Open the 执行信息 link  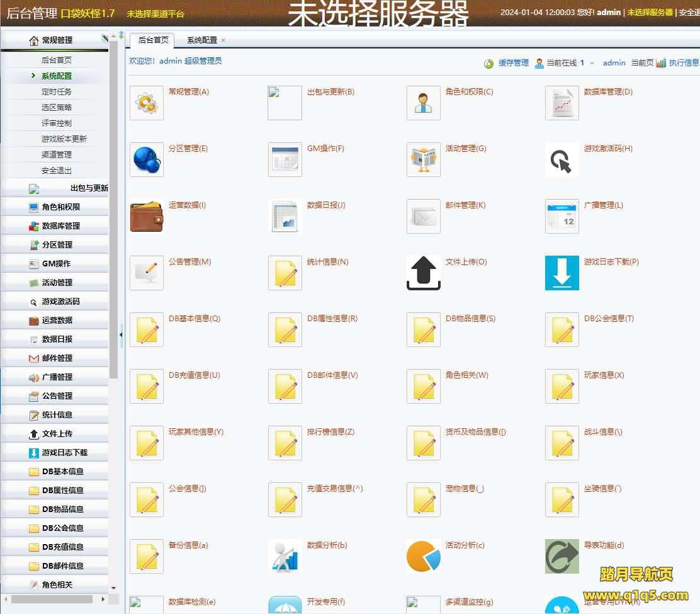coord(683,63)
